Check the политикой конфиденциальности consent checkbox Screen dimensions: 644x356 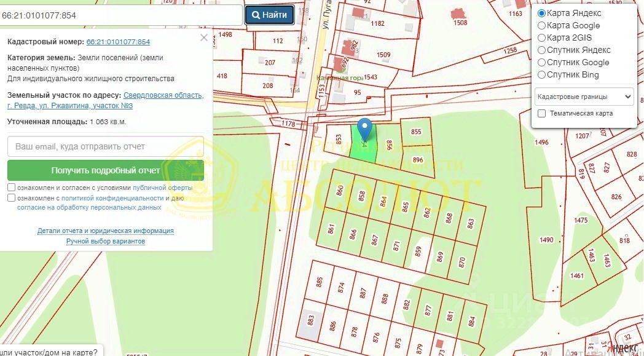[x=12, y=198]
